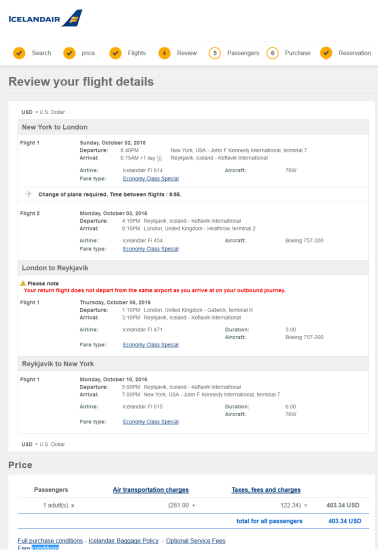Click Icelandair FI 615 airline text

[143, 407]
